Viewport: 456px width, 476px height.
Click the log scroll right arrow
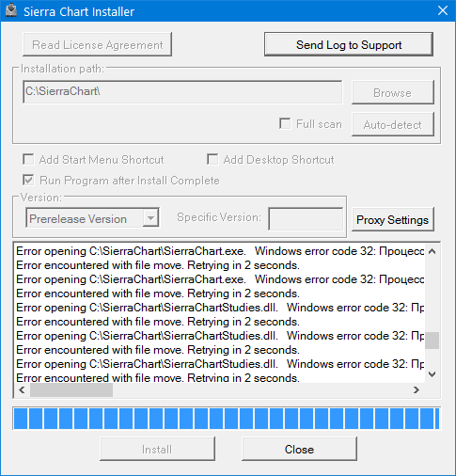(x=417, y=390)
